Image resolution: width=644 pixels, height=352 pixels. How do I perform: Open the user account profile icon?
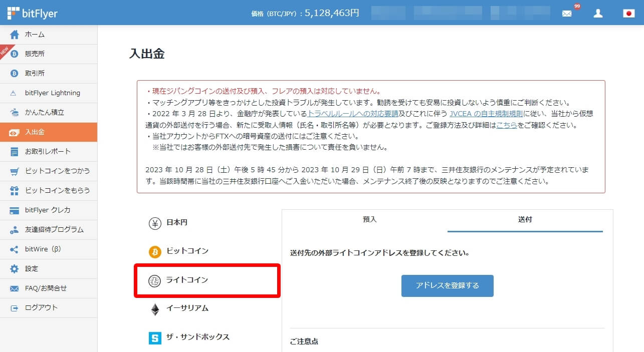pos(598,14)
